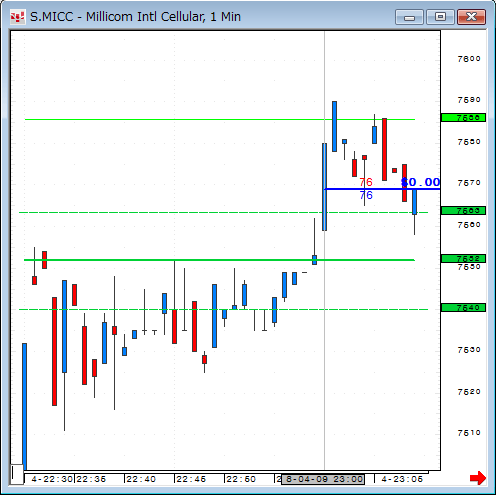Screen dimensions: 496x495
Task: Select the green 7640 price level label
Action: (x=463, y=308)
